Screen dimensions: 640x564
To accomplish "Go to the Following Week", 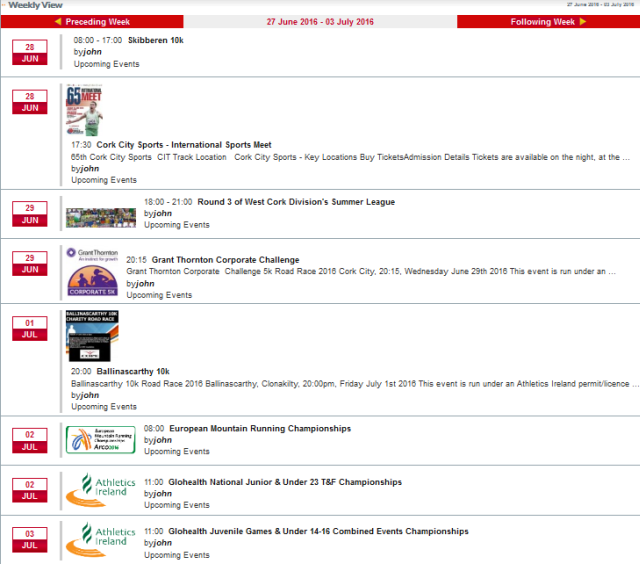I will [548, 22].
